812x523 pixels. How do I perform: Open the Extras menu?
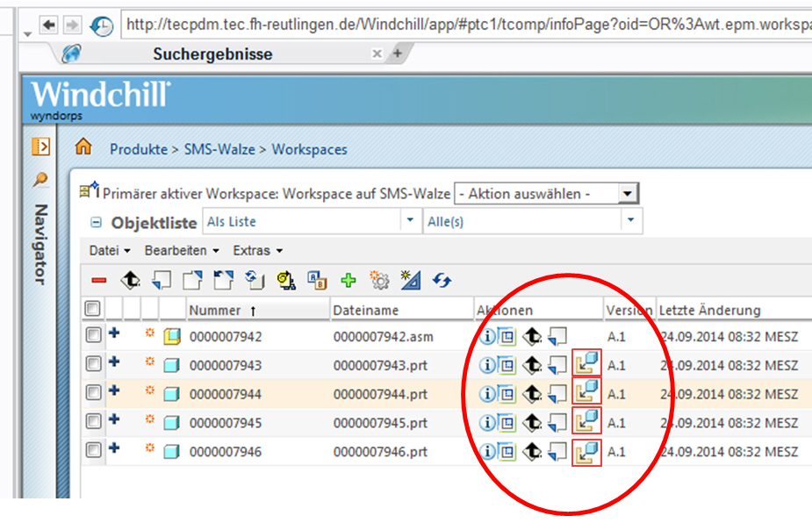257,251
